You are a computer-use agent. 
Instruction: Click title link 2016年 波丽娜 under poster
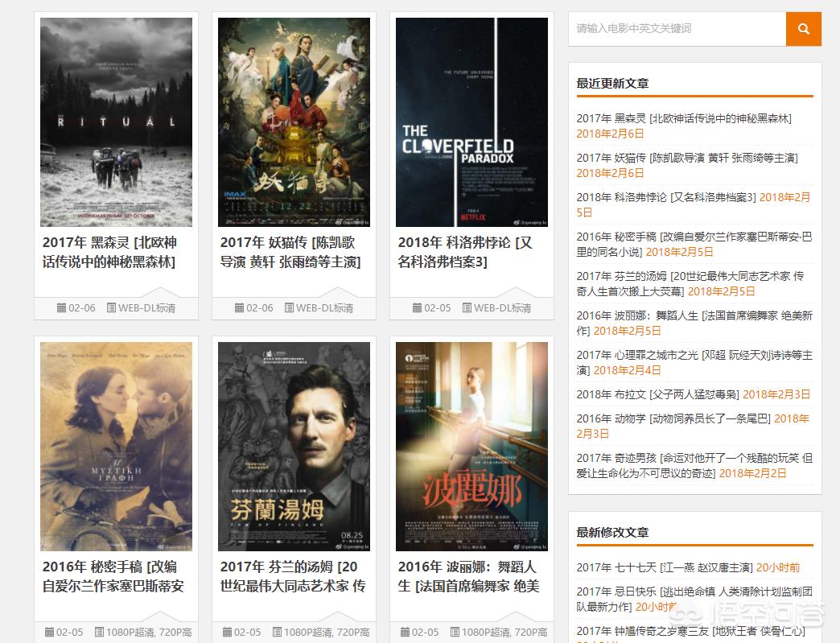coord(469,576)
